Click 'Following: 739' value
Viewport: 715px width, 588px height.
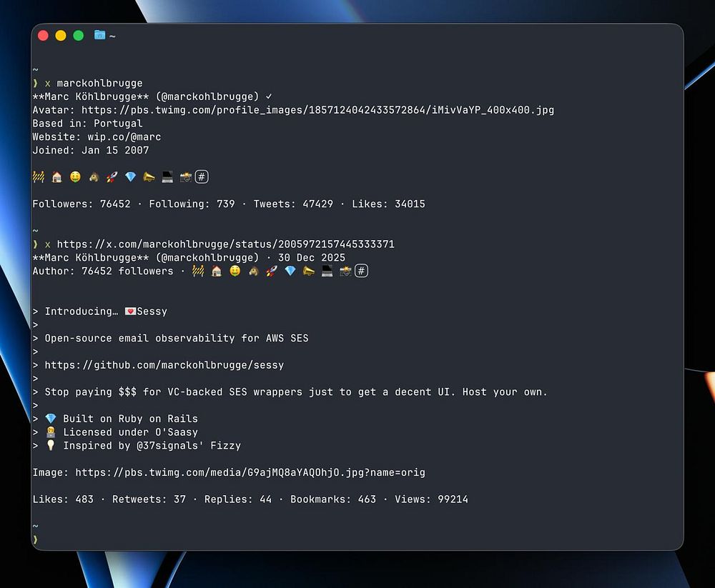click(x=192, y=204)
